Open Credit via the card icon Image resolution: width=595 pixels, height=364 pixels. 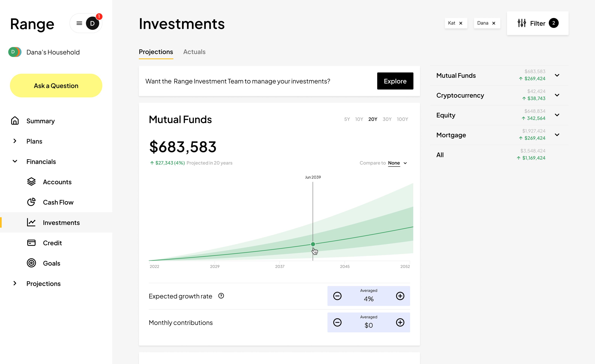tap(31, 243)
